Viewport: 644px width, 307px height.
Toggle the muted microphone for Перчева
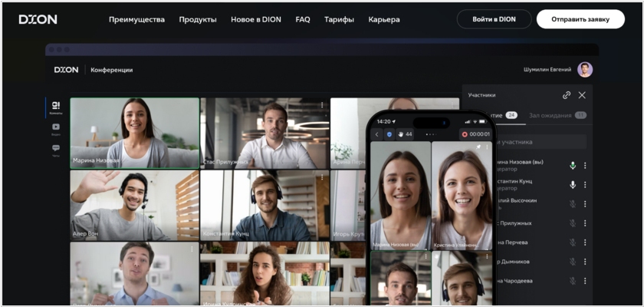(x=573, y=243)
